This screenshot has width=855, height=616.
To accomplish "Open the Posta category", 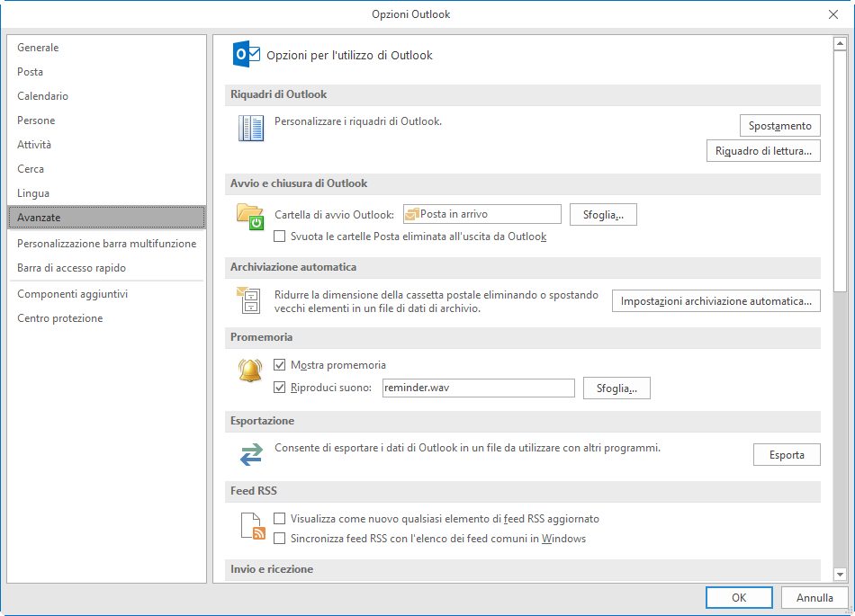I will click(x=31, y=72).
